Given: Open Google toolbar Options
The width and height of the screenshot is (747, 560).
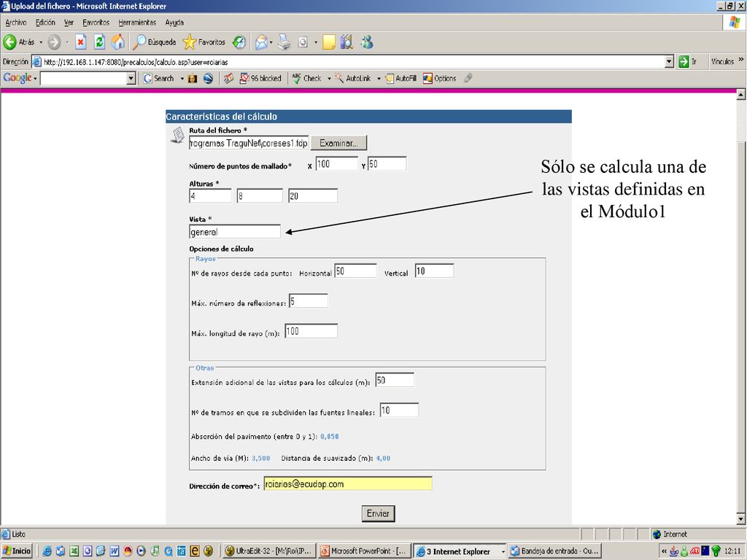Looking at the screenshot, I should pyautogui.click(x=439, y=79).
